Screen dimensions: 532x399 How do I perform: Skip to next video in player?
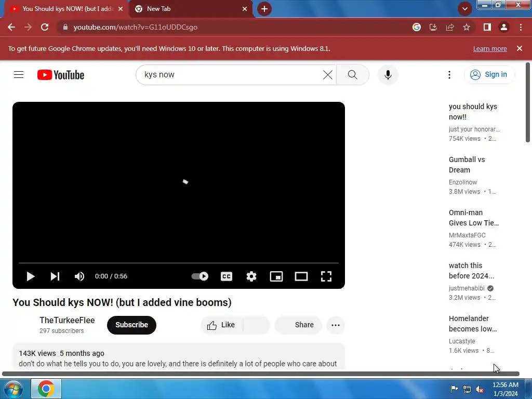55,276
